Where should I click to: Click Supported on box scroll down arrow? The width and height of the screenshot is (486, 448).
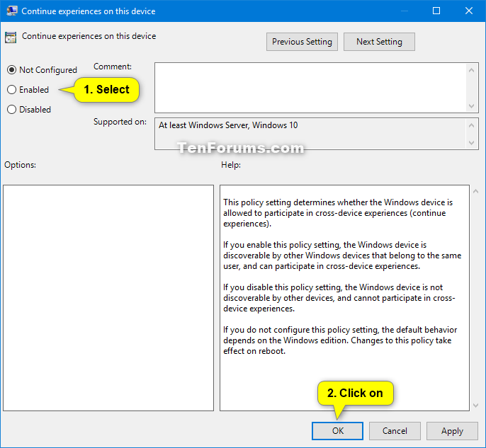pos(471,143)
